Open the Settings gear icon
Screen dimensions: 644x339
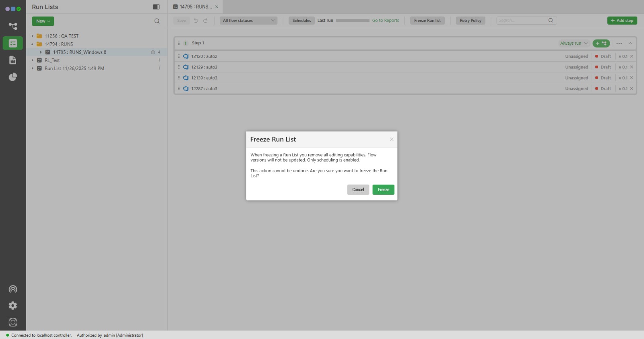pos(13,306)
